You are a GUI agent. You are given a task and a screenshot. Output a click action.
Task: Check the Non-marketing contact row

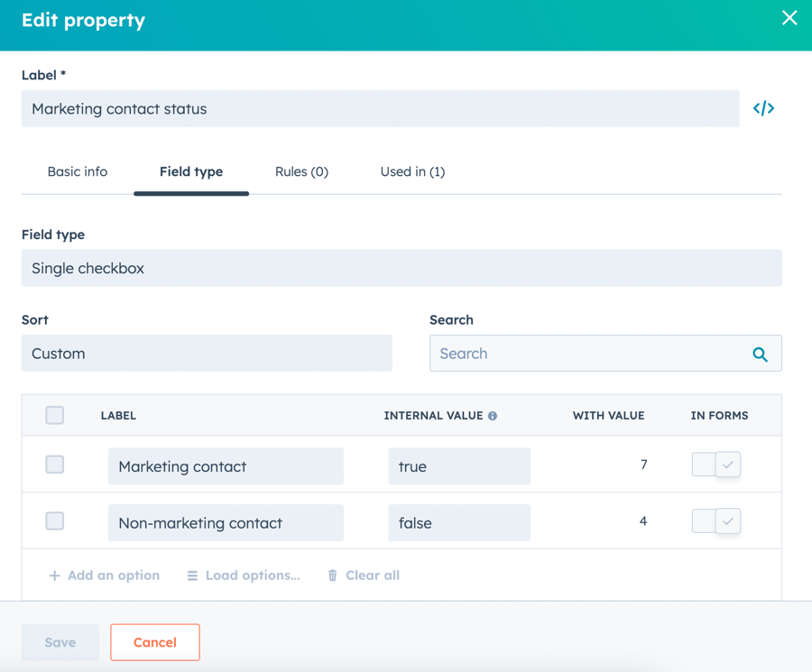54,520
